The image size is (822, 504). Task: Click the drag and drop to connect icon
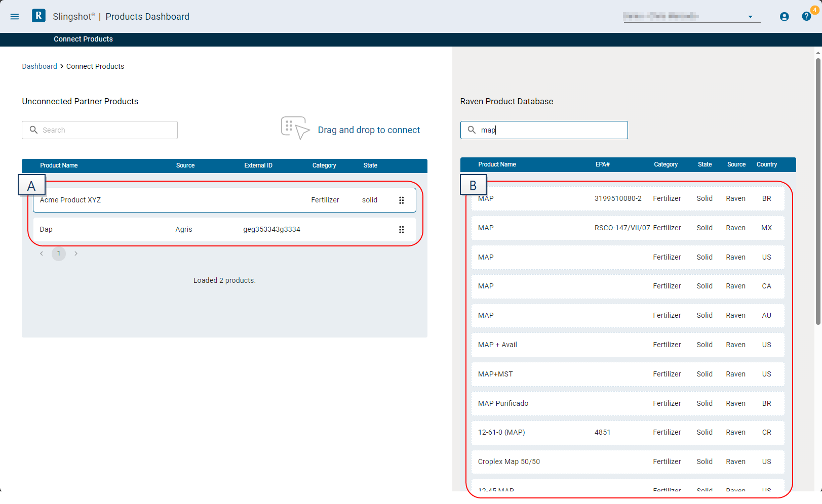click(295, 129)
